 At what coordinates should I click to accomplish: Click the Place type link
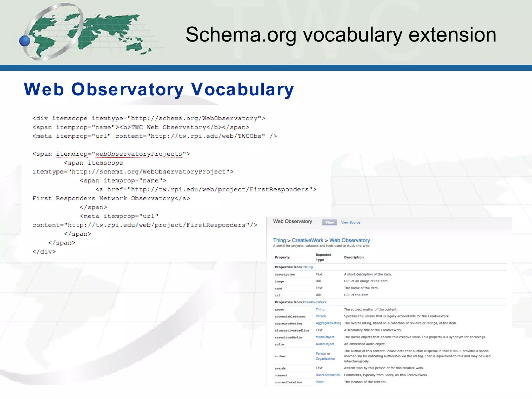point(320,382)
